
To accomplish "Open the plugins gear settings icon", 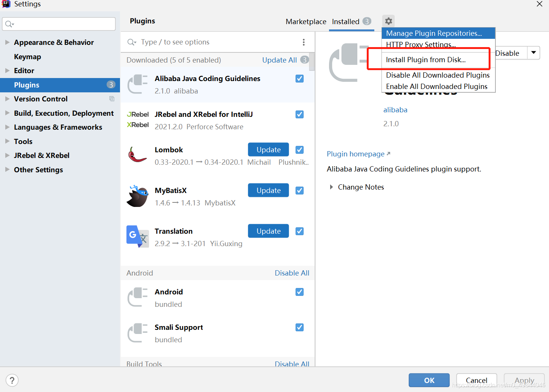I will 388,21.
